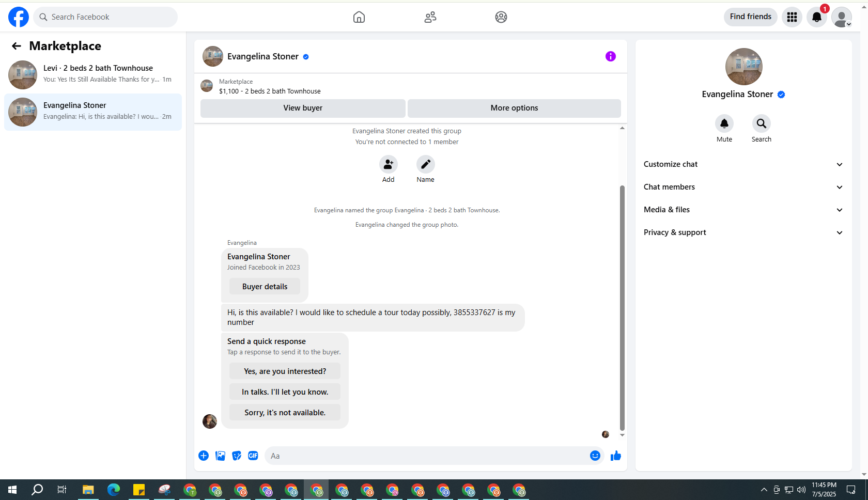Open the account profile avatar menu

(842, 17)
